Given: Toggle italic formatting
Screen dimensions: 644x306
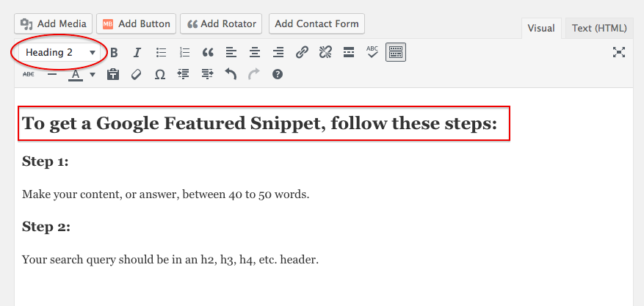Looking at the screenshot, I should pyautogui.click(x=137, y=53).
